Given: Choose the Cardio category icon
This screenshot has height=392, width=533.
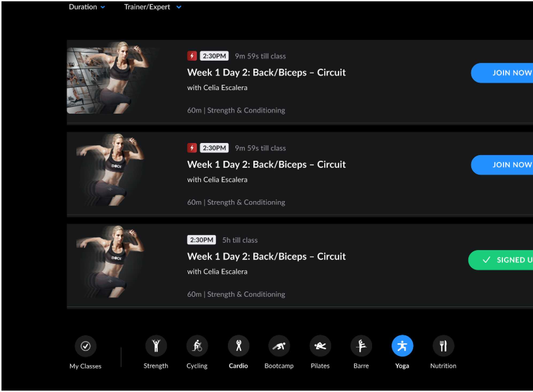Looking at the screenshot, I should (x=238, y=346).
